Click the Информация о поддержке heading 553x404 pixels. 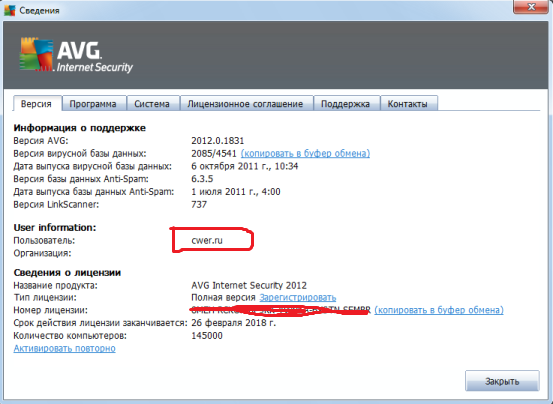[x=79, y=128]
